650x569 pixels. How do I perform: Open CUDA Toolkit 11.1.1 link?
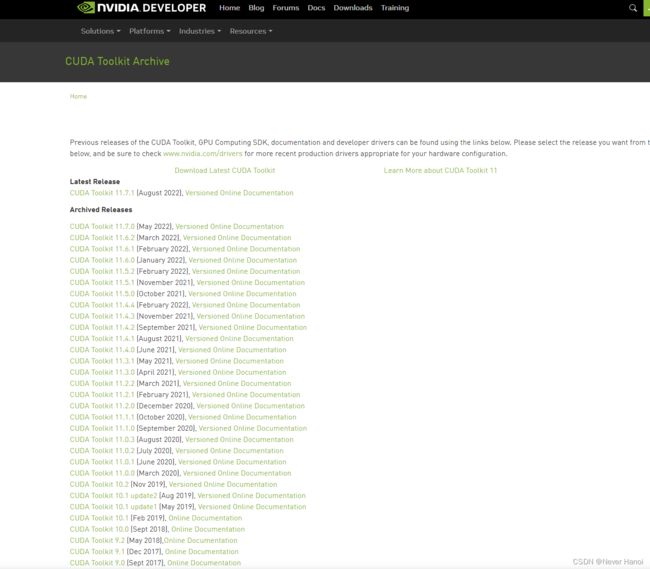(102, 416)
